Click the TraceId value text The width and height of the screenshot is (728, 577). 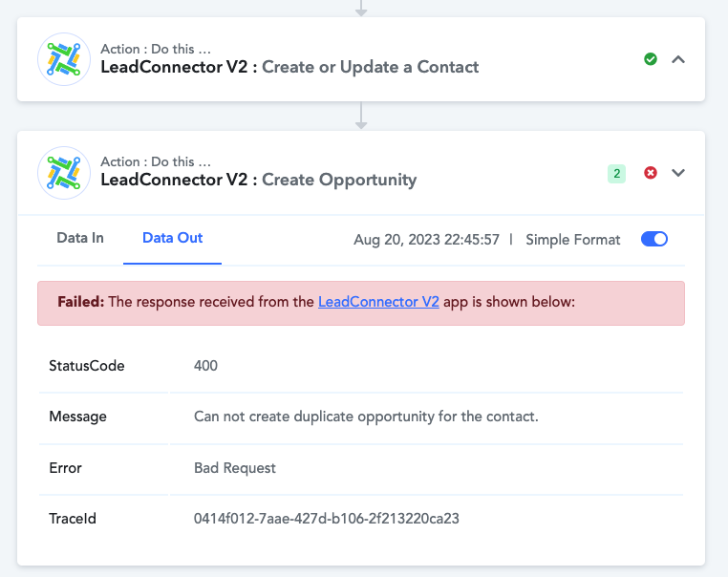327,519
